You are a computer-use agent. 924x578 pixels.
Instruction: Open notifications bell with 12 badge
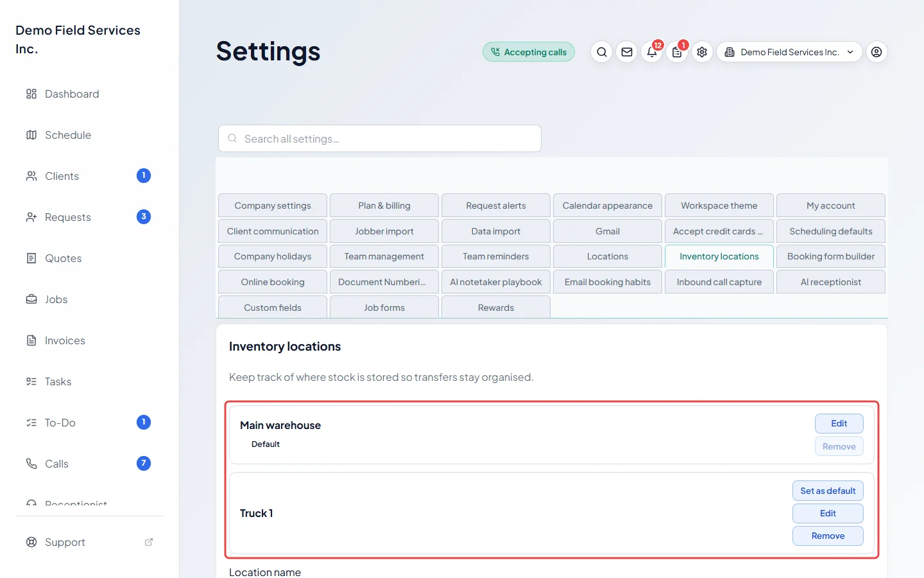pyautogui.click(x=652, y=52)
